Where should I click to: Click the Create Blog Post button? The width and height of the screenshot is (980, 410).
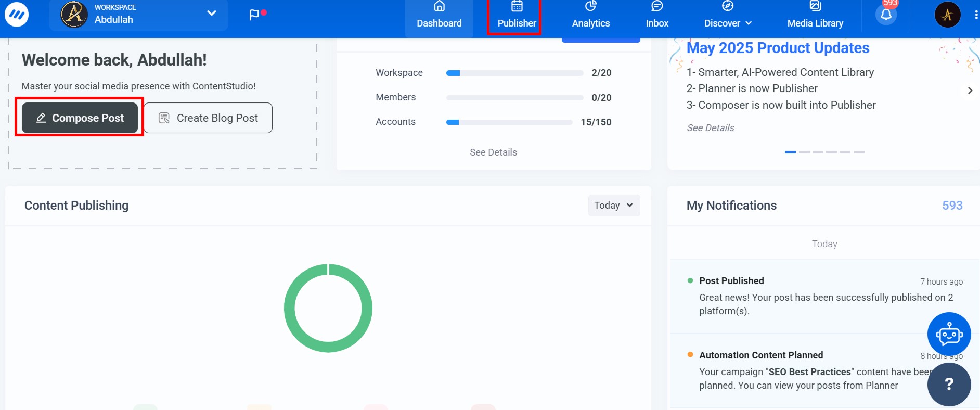pos(208,118)
